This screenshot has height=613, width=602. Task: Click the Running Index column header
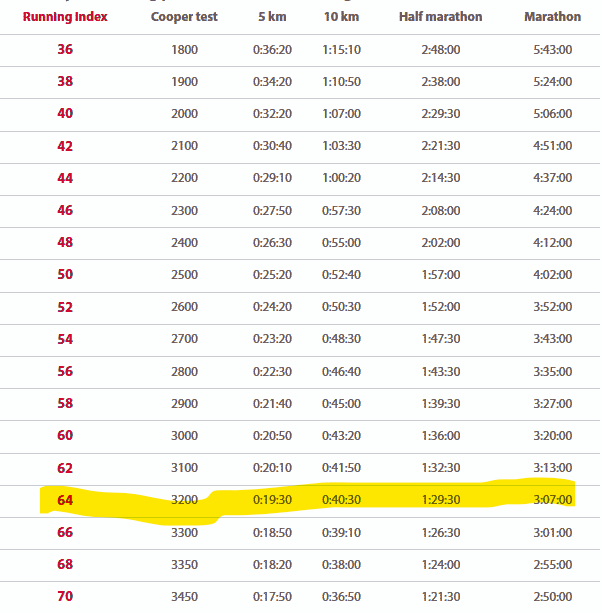[65, 17]
